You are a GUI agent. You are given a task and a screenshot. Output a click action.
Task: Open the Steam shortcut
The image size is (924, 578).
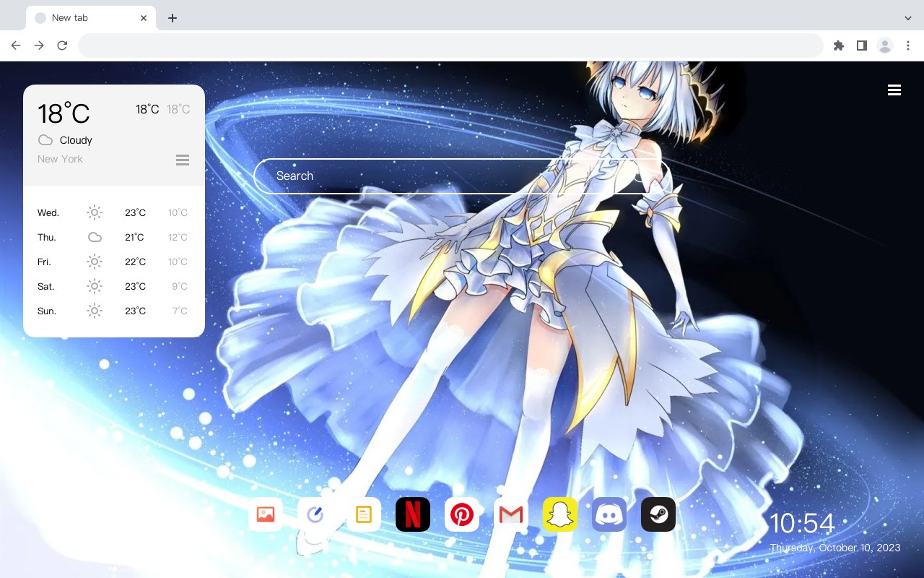[x=658, y=514]
